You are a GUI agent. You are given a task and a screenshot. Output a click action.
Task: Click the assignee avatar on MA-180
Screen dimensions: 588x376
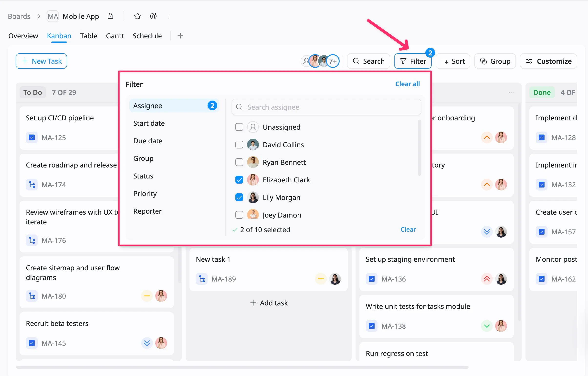[161, 296]
